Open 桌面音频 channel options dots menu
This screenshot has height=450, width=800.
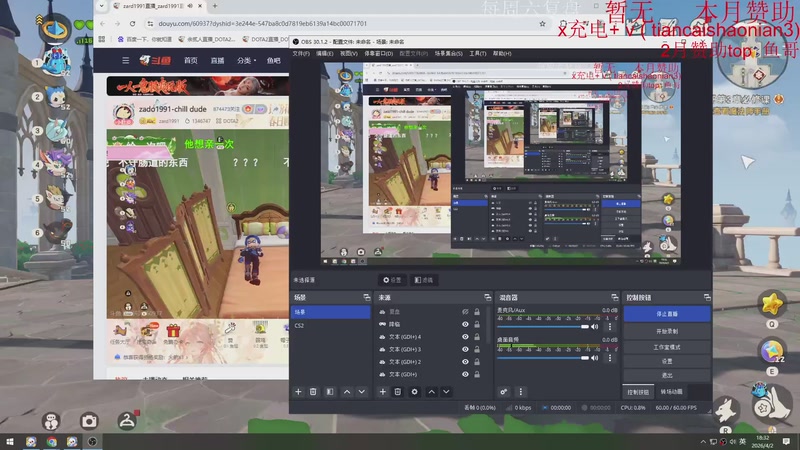(610, 358)
